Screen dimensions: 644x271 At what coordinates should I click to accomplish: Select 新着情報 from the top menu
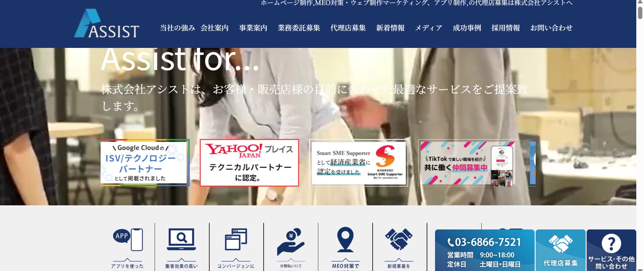coord(390,28)
